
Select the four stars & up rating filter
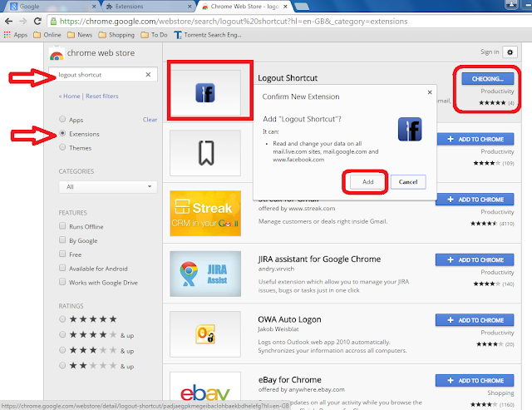(62, 334)
